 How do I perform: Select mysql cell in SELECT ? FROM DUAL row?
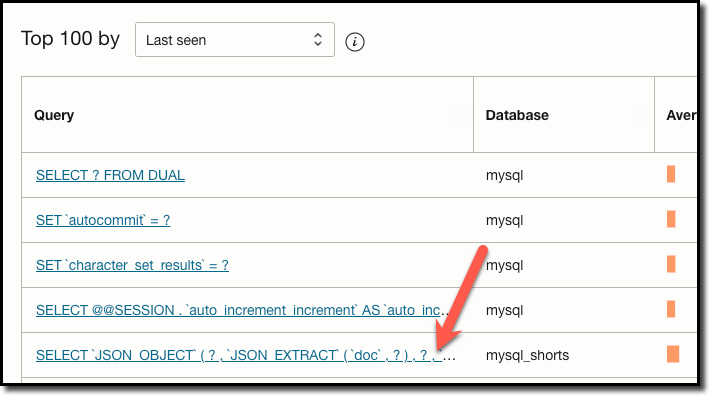tap(504, 175)
